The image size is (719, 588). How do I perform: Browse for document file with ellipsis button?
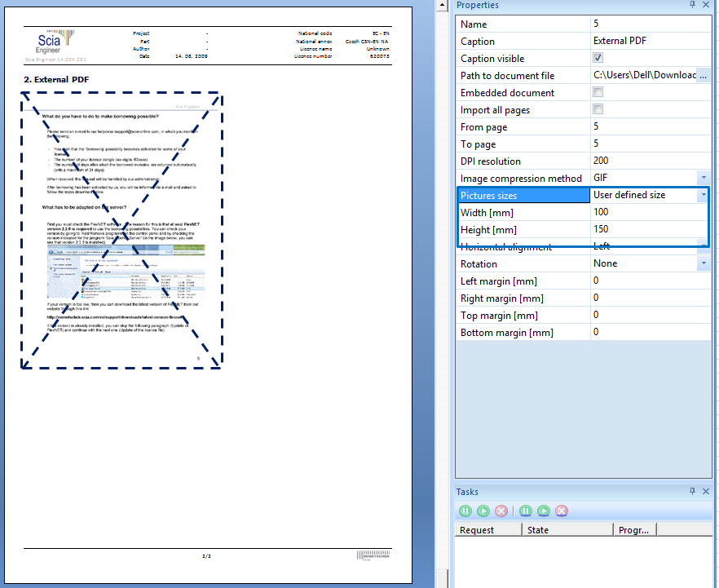click(703, 76)
